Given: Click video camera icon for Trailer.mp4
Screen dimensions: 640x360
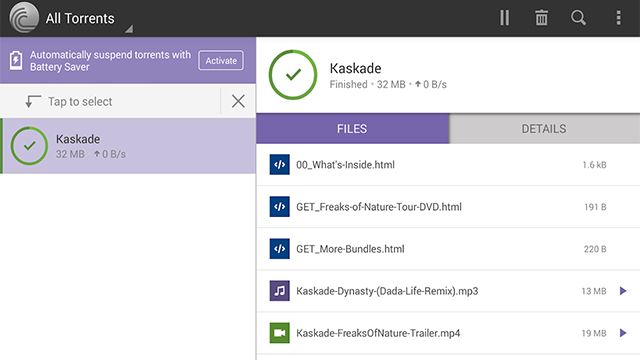Looking at the screenshot, I should pyautogui.click(x=280, y=333).
